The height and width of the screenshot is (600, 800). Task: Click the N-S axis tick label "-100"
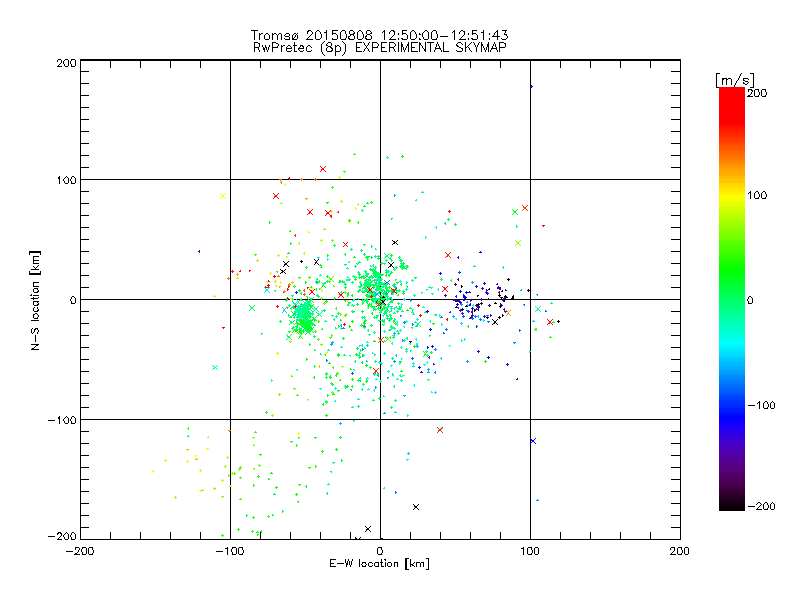pyautogui.click(x=62, y=420)
